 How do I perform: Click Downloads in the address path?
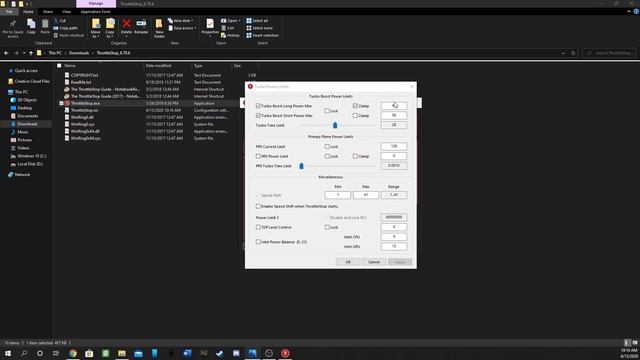point(79,53)
